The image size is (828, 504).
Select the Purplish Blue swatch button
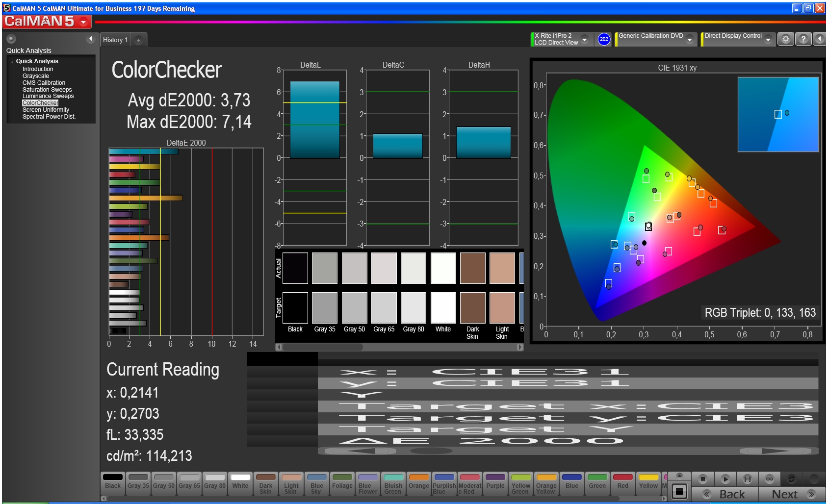click(444, 484)
